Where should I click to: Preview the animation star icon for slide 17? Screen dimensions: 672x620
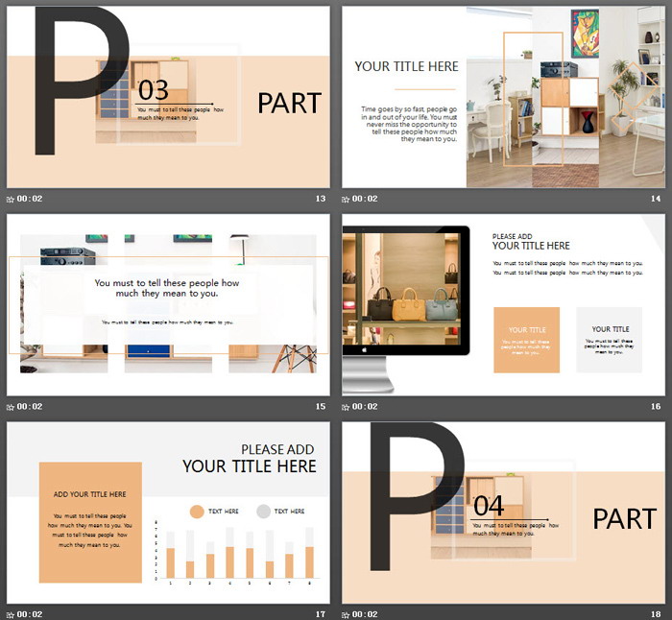11,613
